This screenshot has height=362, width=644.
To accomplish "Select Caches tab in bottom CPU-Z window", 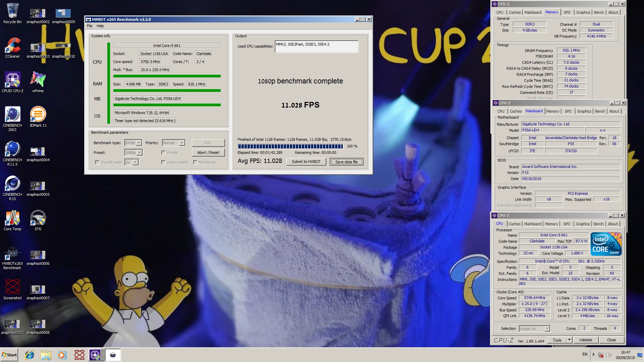I will 514,224.
